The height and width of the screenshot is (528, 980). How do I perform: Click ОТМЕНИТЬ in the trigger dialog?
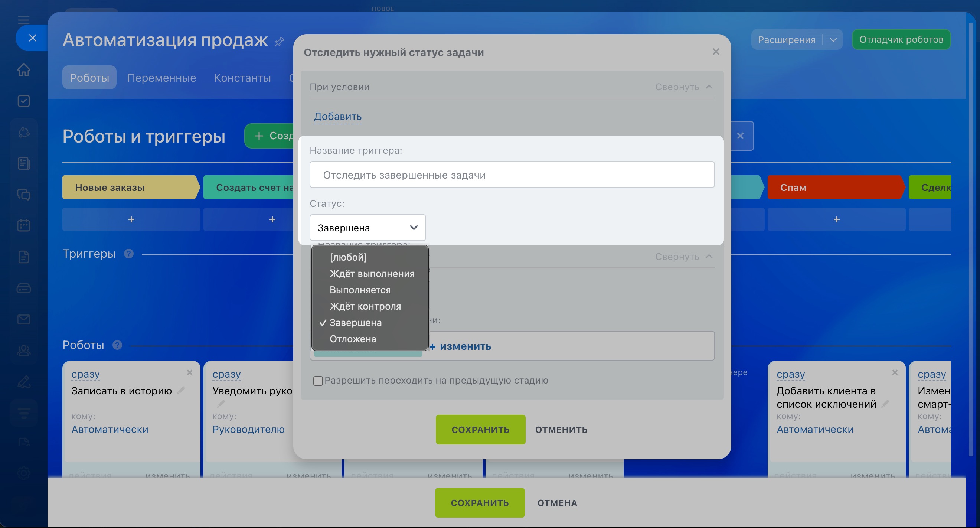click(x=561, y=430)
